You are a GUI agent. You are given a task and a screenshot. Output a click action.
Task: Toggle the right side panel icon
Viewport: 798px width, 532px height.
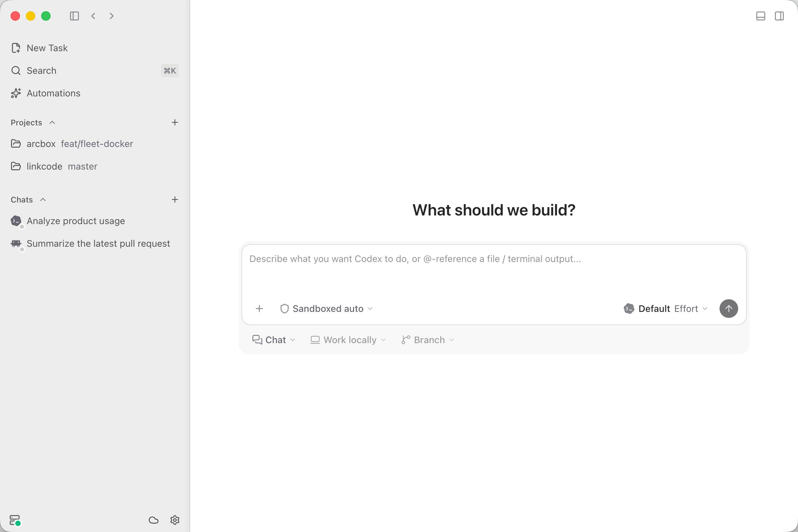coord(779,16)
